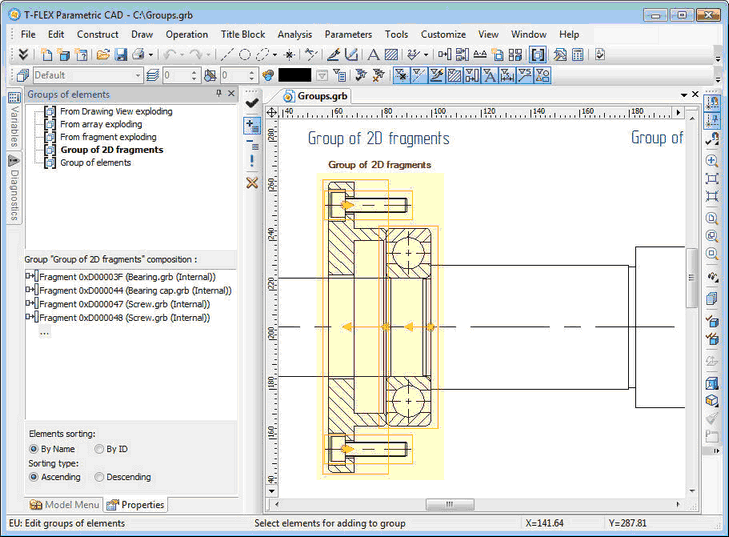Click the black color swatch
729x537 pixels.
[x=295, y=75]
